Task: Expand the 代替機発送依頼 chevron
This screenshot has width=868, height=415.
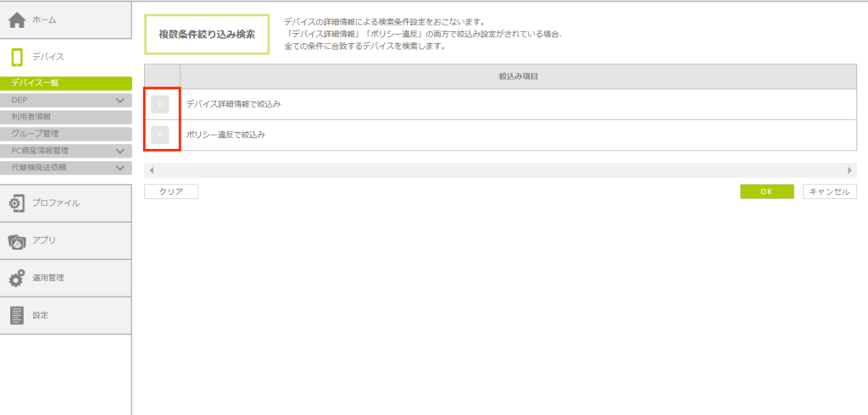Action: click(x=120, y=168)
